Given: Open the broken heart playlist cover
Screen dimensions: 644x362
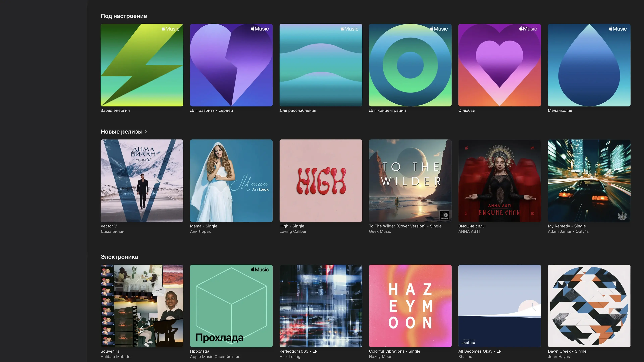Looking at the screenshot, I should (x=231, y=65).
